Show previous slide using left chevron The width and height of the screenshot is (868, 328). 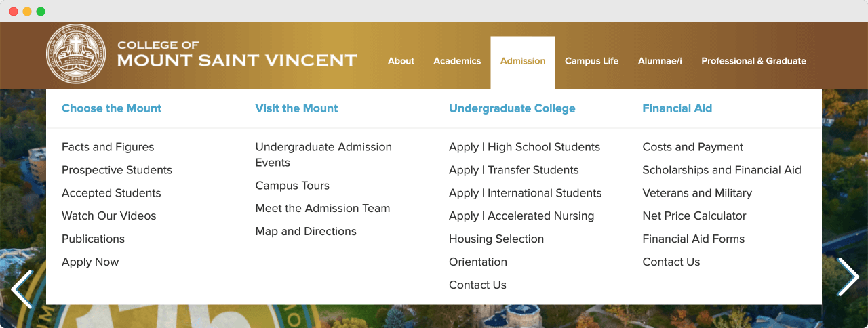pyautogui.click(x=21, y=289)
